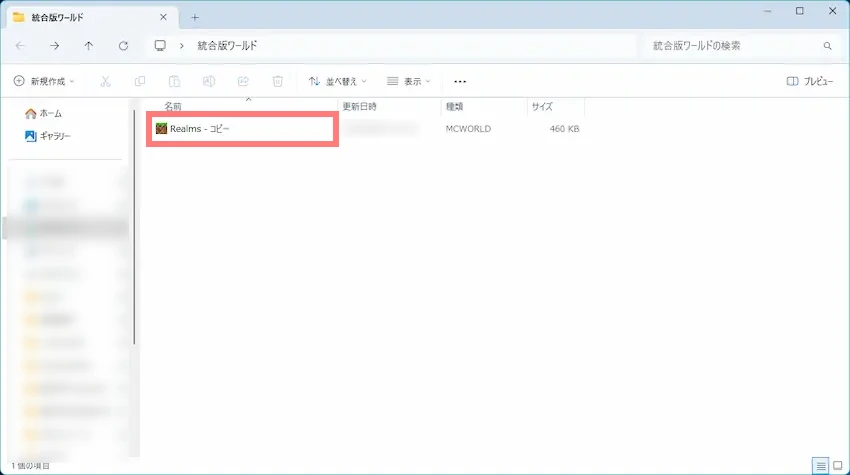Refresh the current folder view
850x475 pixels.
[123, 46]
